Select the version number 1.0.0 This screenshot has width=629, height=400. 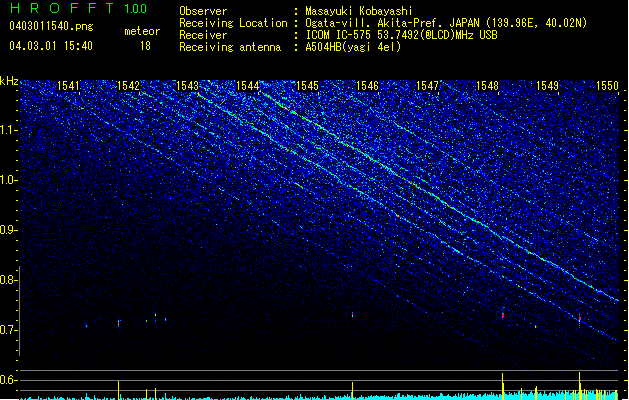point(136,9)
